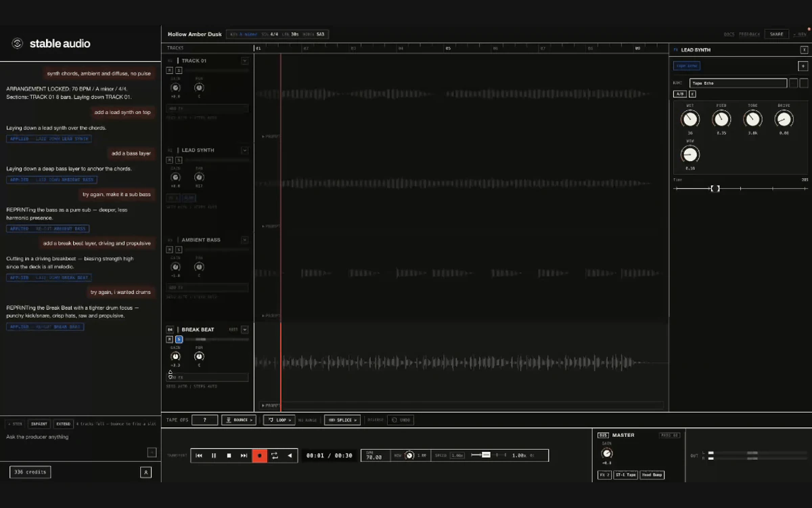
Task: Expand the Track 01 prompt disclosure
Action: (271, 136)
